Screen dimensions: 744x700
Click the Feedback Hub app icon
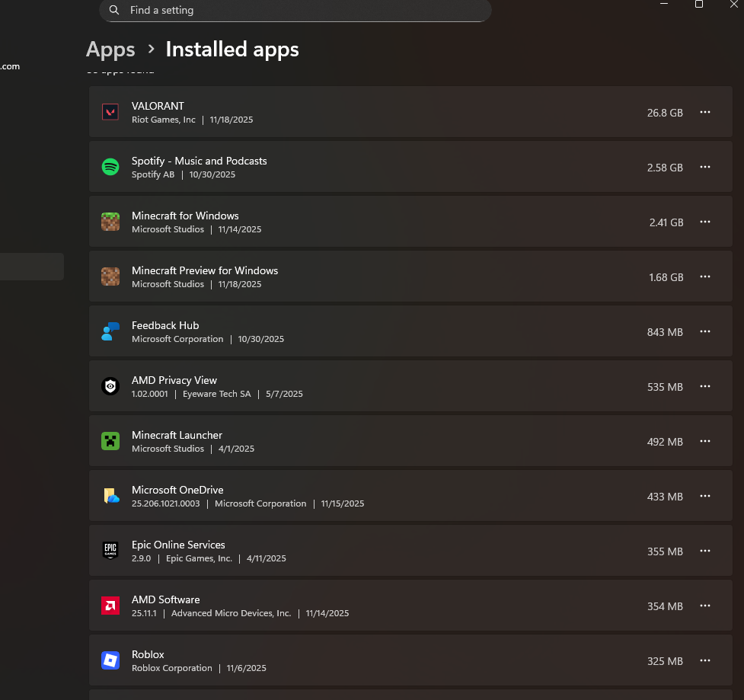[110, 331]
